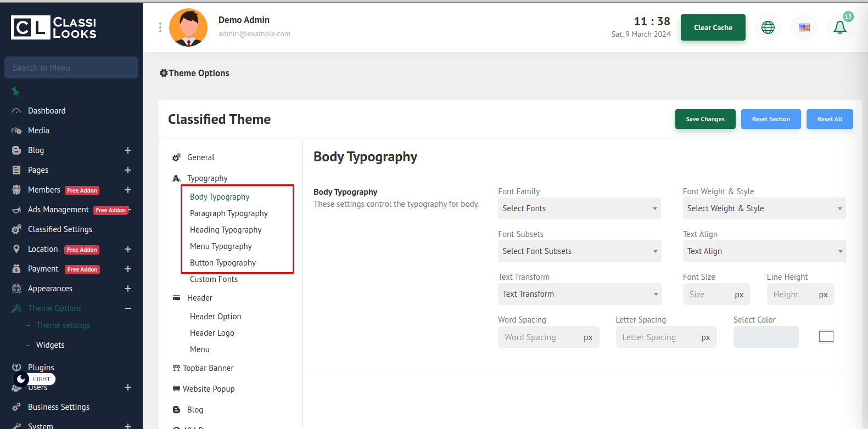
Task: Click the Demo Admin profile avatar
Action: (188, 27)
